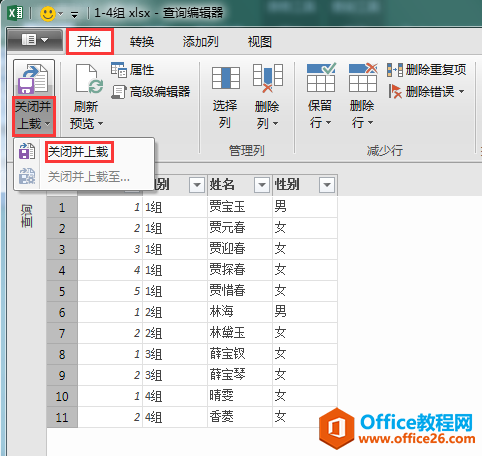Open the quick access toolbar customize arrow

click(74, 15)
